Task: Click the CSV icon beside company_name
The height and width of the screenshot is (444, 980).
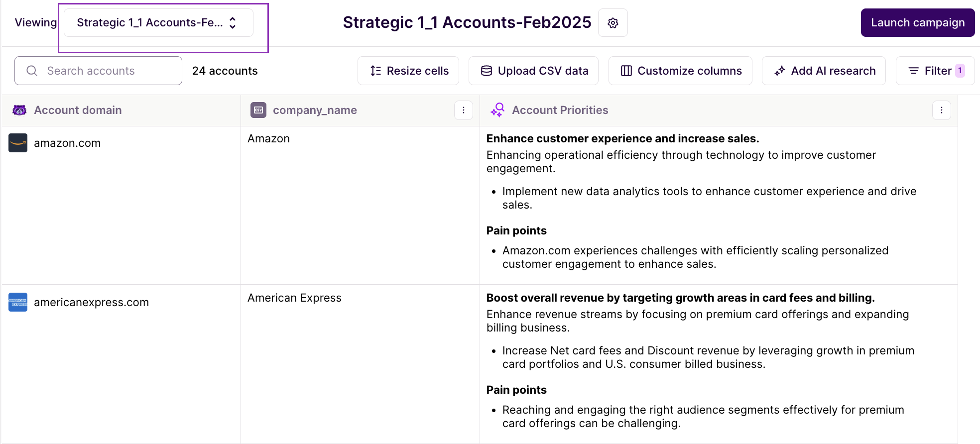Action: point(258,110)
